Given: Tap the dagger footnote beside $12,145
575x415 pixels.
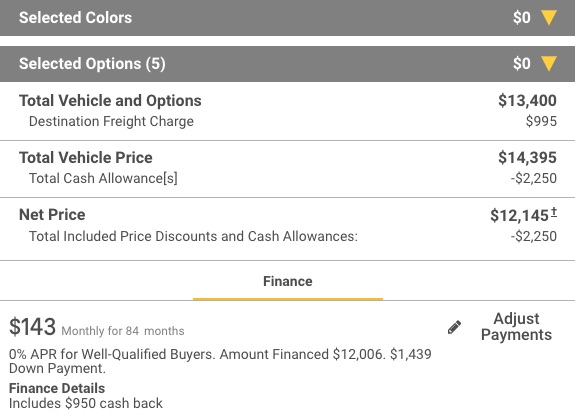Looking at the screenshot, I should point(554,212).
